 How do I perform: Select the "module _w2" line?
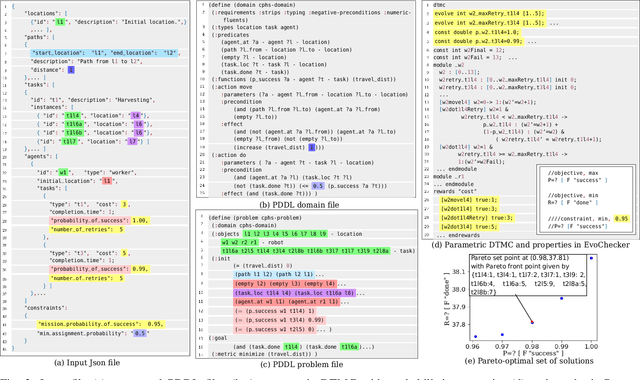(x=449, y=65)
